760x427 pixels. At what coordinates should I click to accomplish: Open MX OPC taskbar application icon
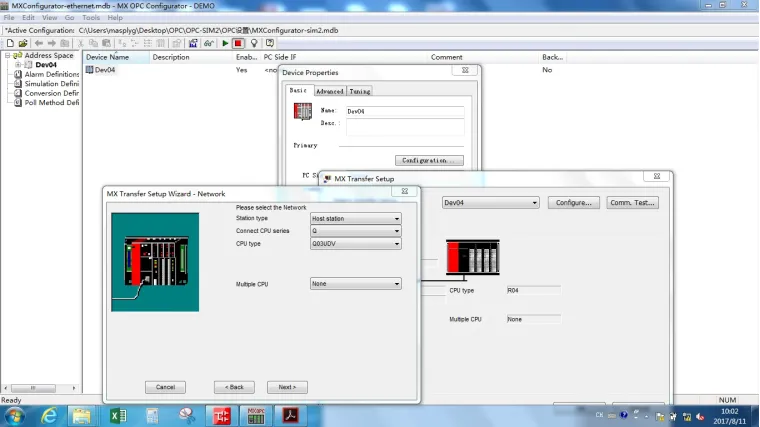point(256,416)
